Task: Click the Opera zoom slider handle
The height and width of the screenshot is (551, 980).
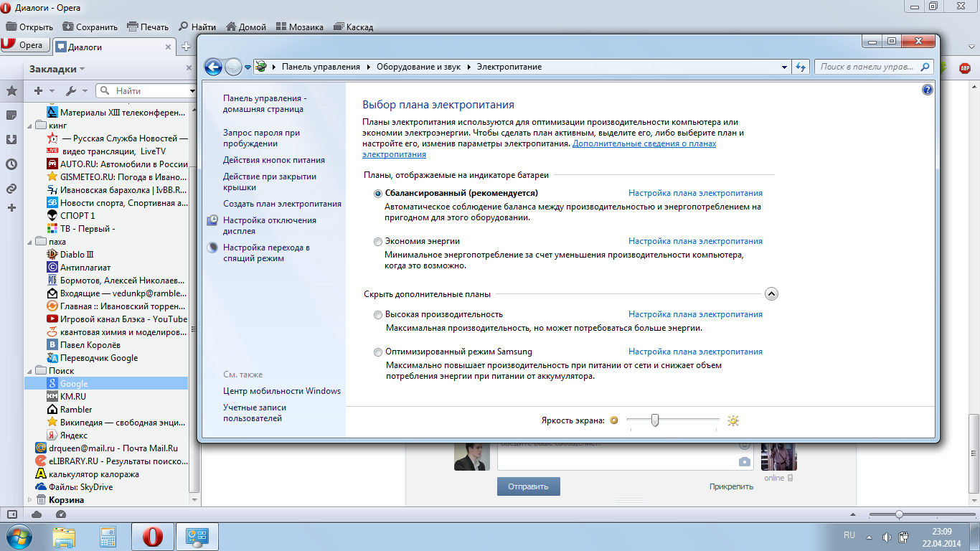Action: (898, 514)
